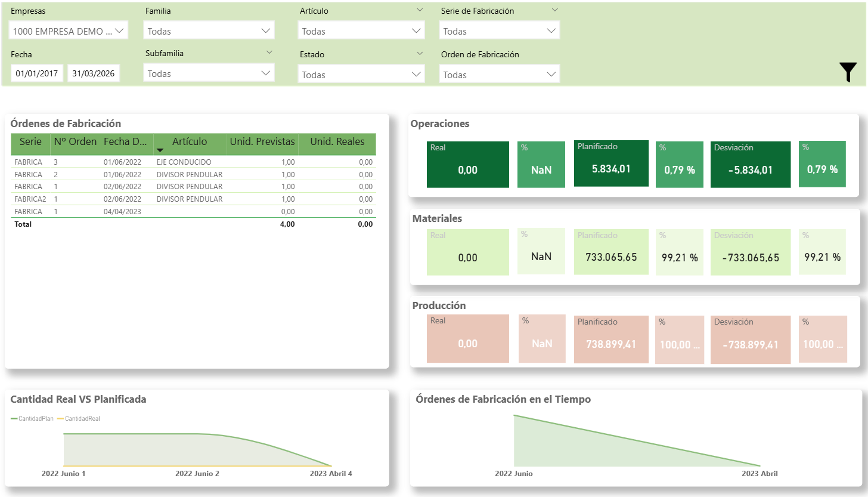Click the Materiales Desviación card

point(751,252)
